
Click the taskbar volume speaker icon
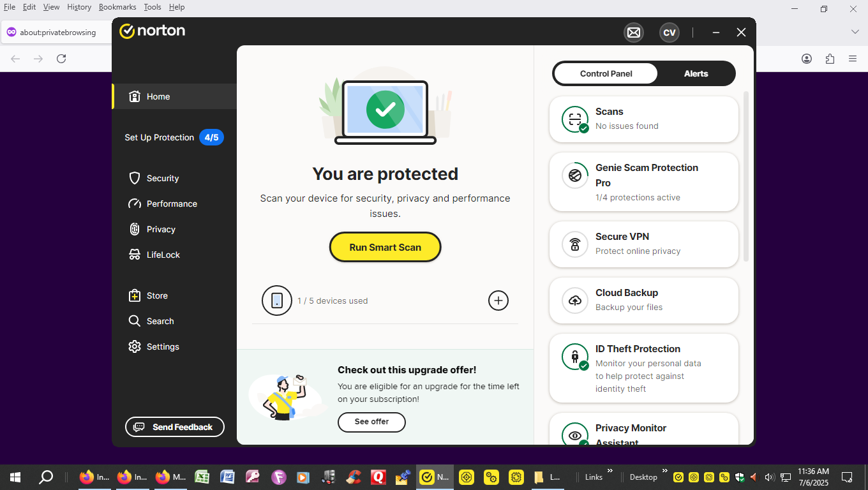769,477
